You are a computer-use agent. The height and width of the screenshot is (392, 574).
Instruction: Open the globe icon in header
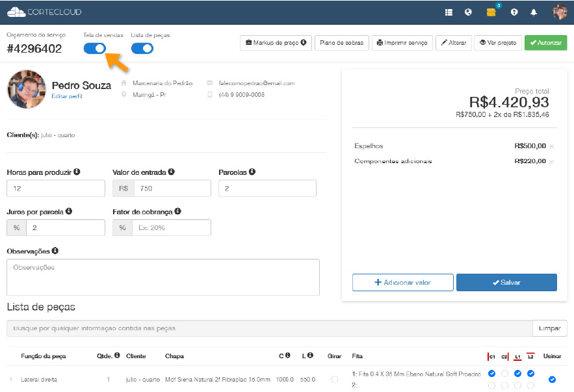pyautogui.click(x=468, y=12)
